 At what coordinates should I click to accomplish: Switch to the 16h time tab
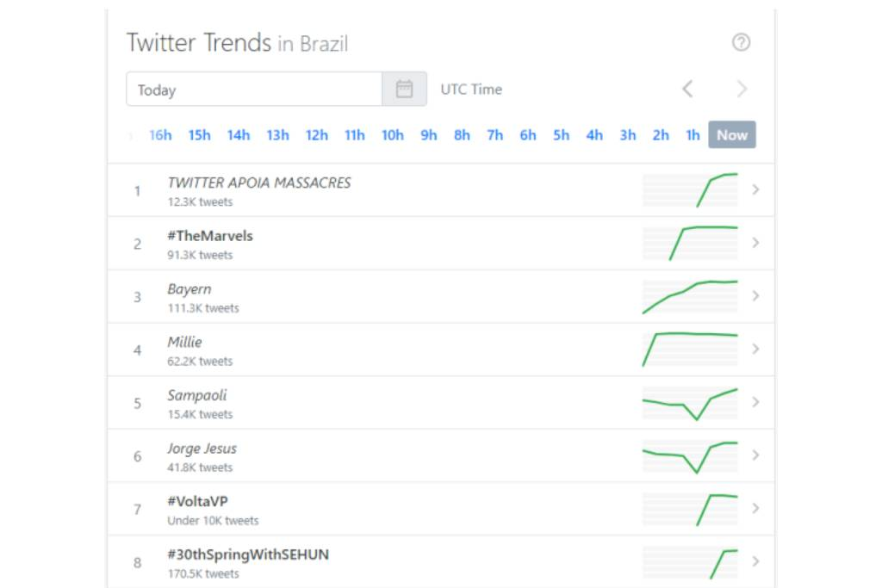coord(160,135)
